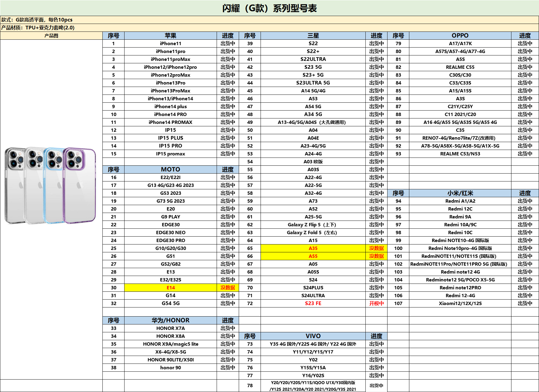Click the G10/G20/G30 cell
The width and height of the screenshot is (539, 392).
(x=171, y=248)
